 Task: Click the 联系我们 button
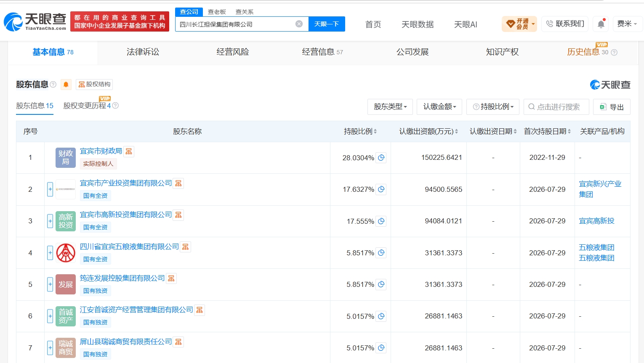(x=565, y=24)
